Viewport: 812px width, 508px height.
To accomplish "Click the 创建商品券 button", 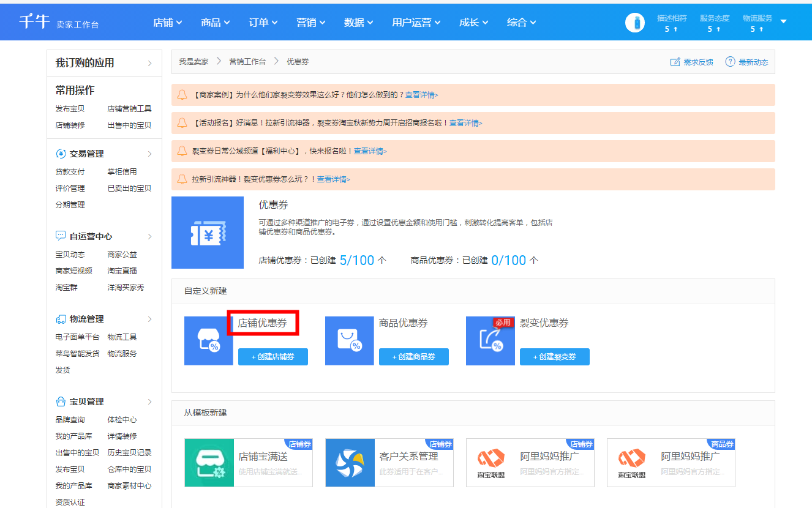I will (x=414, y=357).
